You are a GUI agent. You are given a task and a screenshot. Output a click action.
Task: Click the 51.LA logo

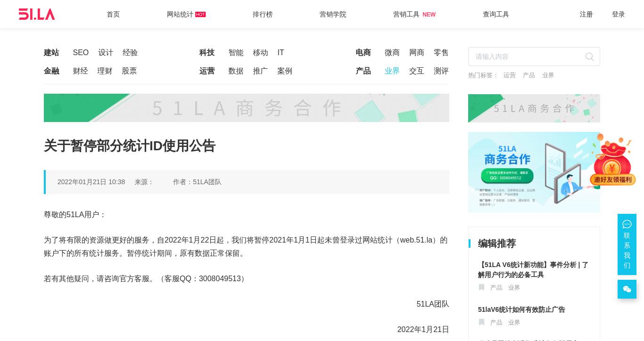point(37,14)
